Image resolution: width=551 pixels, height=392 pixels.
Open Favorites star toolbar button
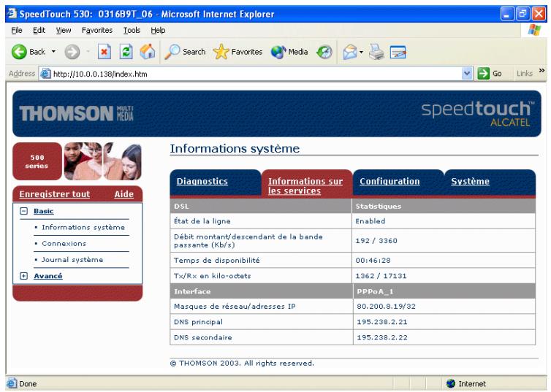pos(237,52)
